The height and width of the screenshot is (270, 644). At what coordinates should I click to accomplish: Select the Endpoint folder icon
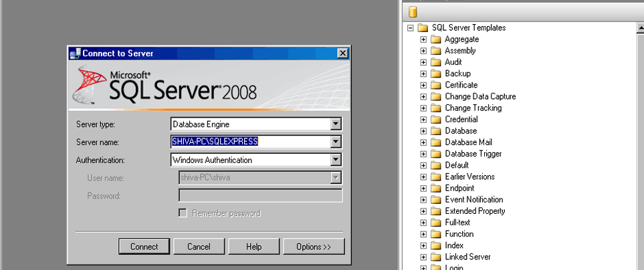436,188
